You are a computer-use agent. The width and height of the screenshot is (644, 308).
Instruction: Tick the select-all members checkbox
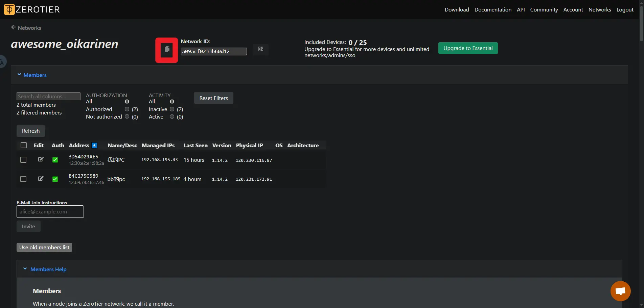[24, 145]
